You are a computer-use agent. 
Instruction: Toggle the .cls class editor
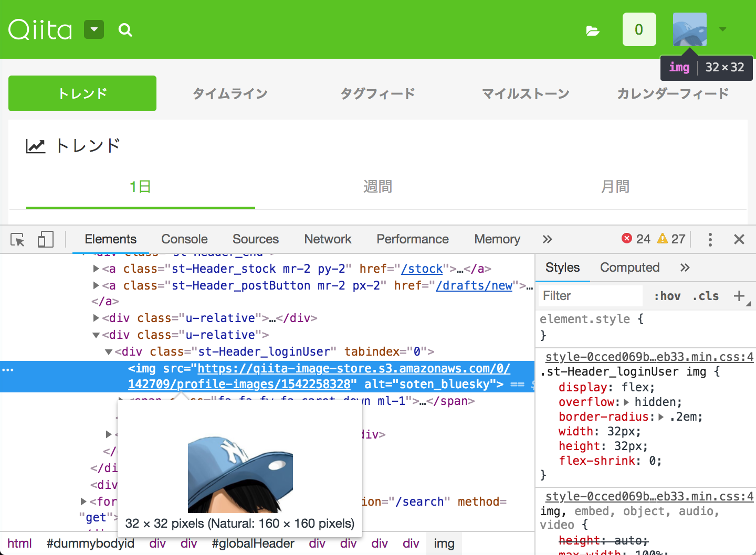coord(706,296)
